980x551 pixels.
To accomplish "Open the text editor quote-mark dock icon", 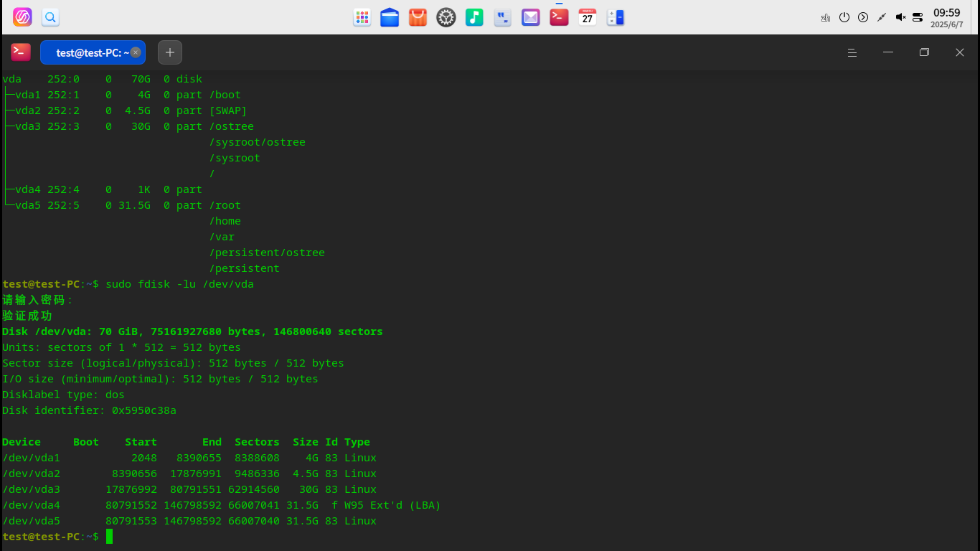I will 503,18.
